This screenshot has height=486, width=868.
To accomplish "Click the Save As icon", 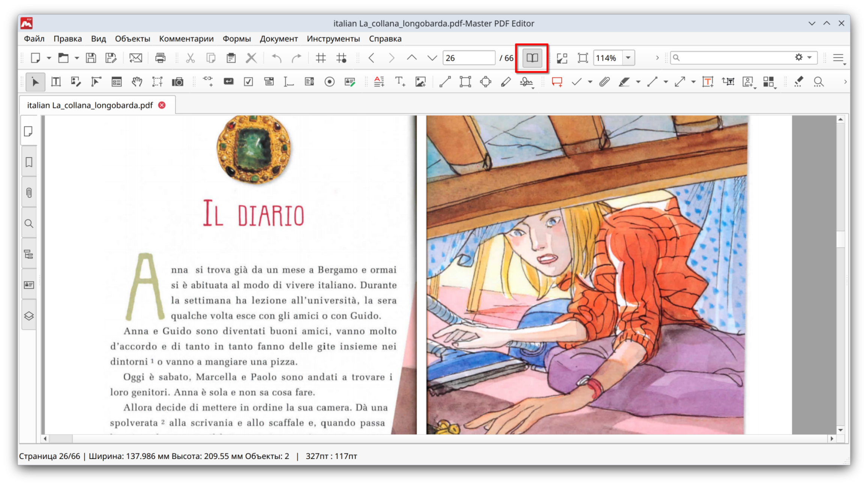I will click(111, 58).
